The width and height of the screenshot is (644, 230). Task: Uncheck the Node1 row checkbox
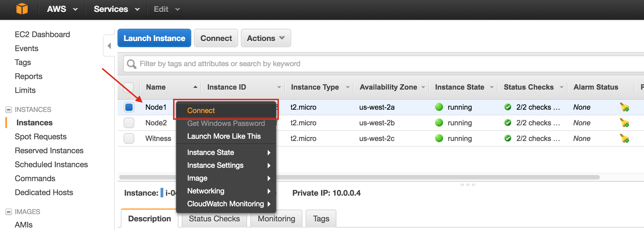click(x=129, y=107)
